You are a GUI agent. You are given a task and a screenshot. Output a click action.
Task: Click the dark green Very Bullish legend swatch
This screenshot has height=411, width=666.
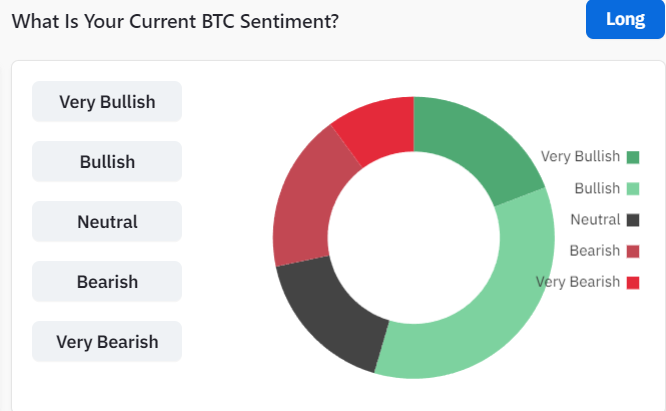pos(633,157)
